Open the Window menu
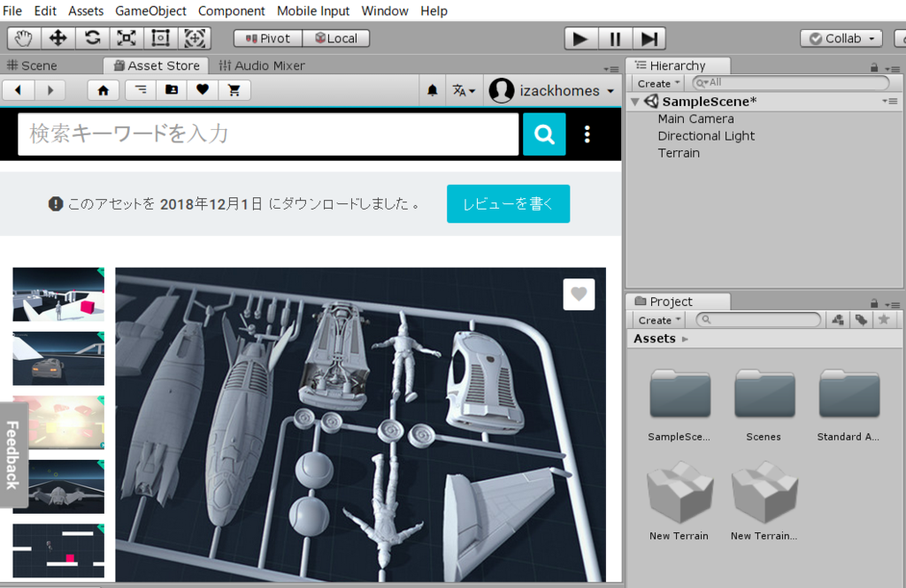Screen dimensions: 906x588 385,11
